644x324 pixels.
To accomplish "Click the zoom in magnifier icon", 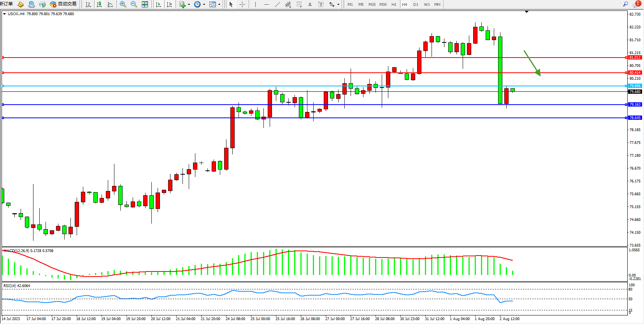I will tap(123, 4).
